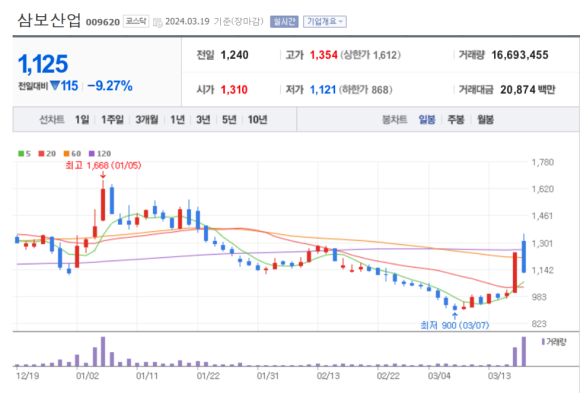The height and width of the screenshot is (393, 580).
Task: Select the 10년 line chart tab
Action: [257, 120]
